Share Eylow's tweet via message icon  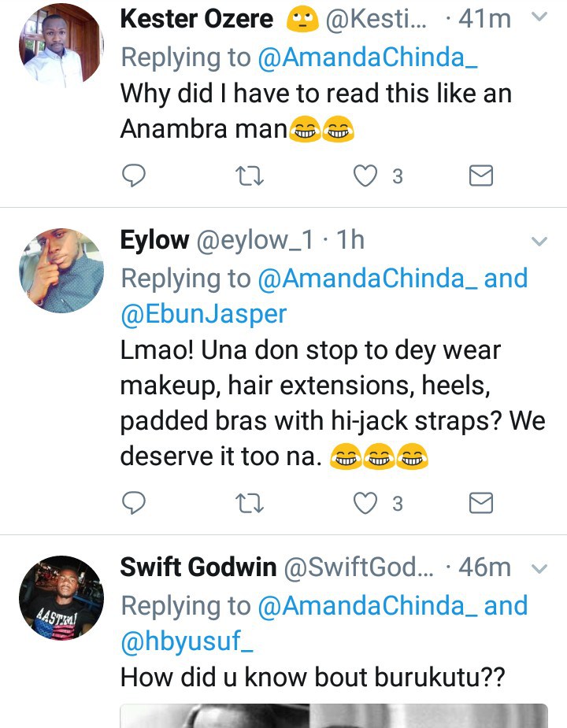pos(480,502)
